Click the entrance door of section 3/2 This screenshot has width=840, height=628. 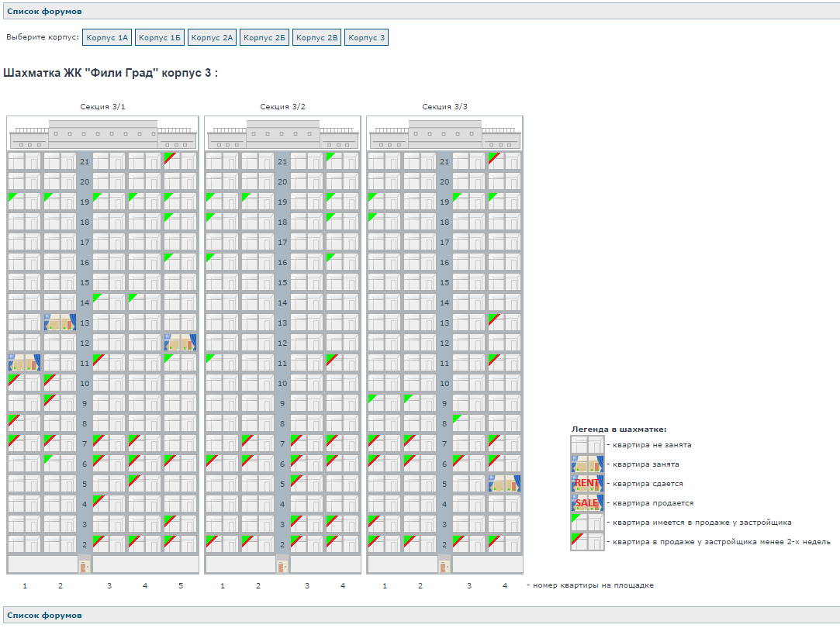[x=282, y=566]
